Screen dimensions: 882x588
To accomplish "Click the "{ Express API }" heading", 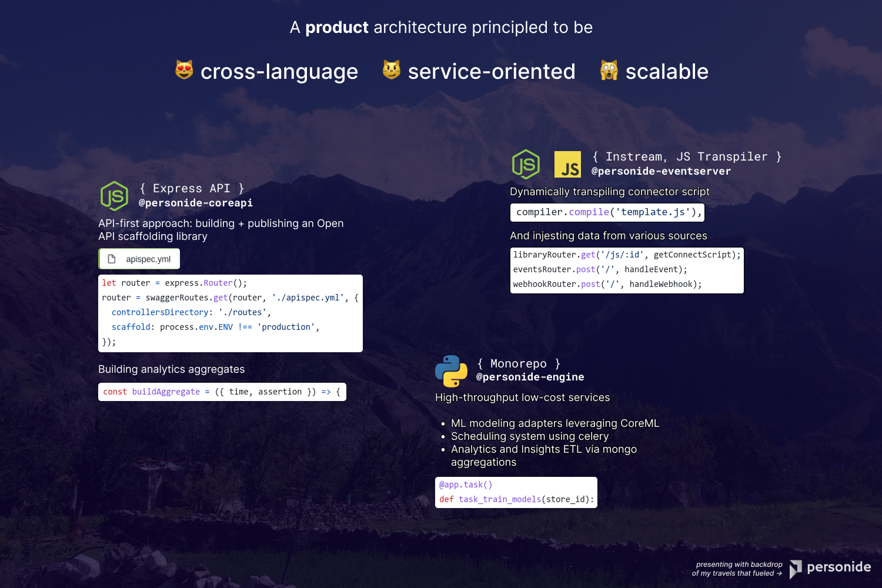I will (x=192, y=188).
